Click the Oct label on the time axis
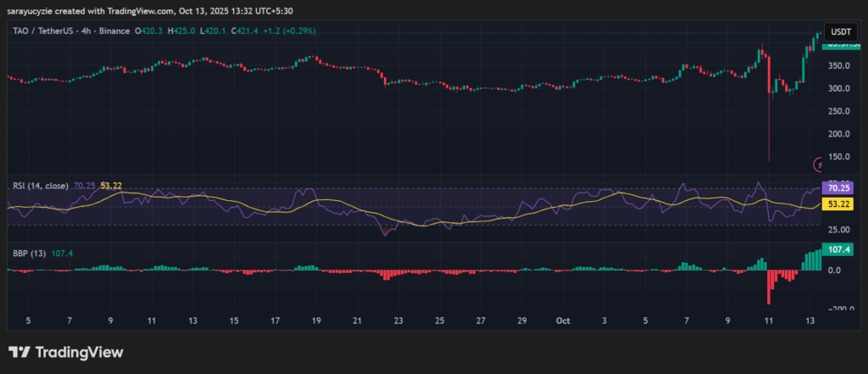The height and width of the screenshot is (374, 868). click(x=561, y=321)
